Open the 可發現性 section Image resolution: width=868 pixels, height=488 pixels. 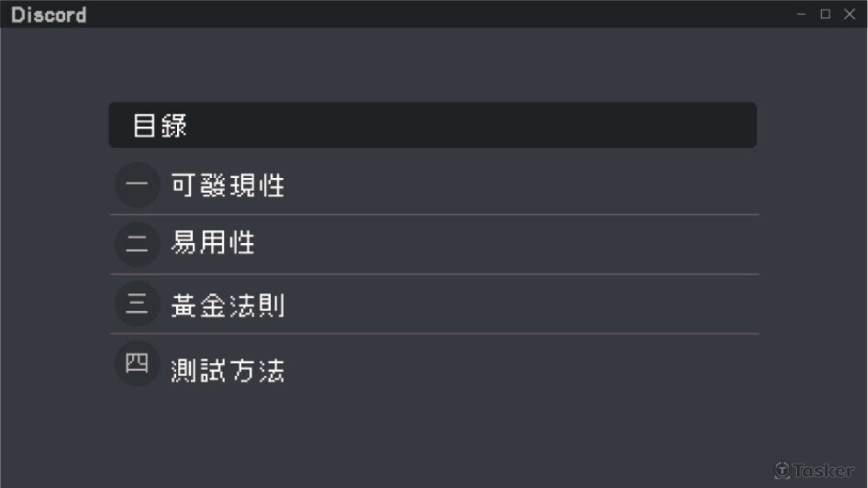227,186
